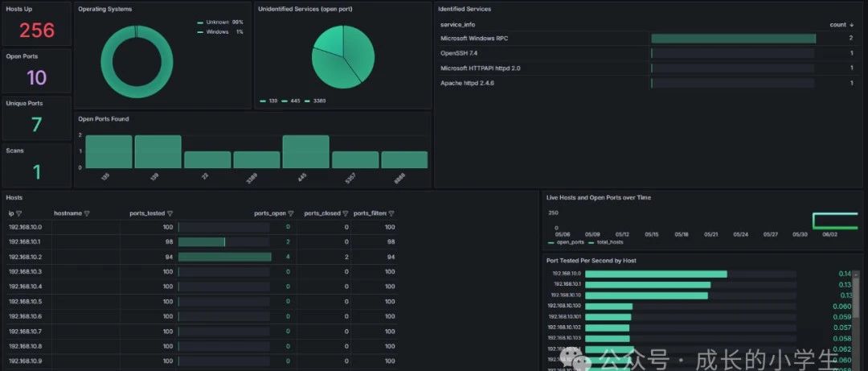868x371 pixels.
Task: Toggle the Unknown series in Operating Systems legend
Action: click(x=216, y=23)
